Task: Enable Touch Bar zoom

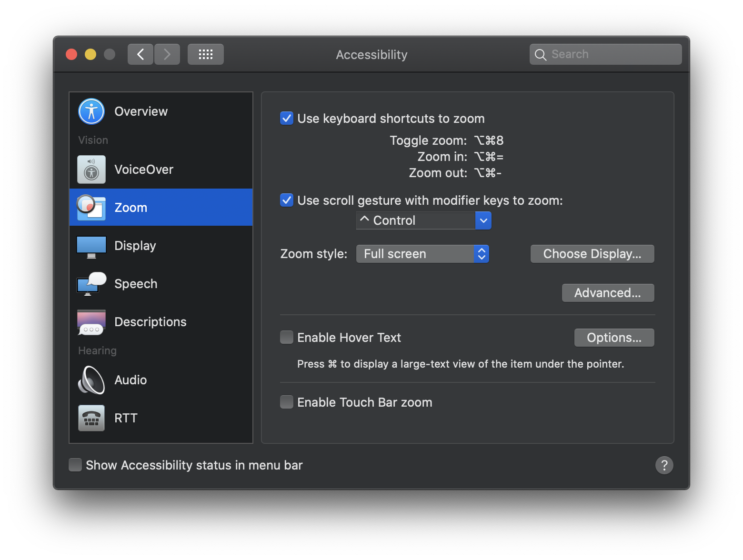Action: pos(286,402)
